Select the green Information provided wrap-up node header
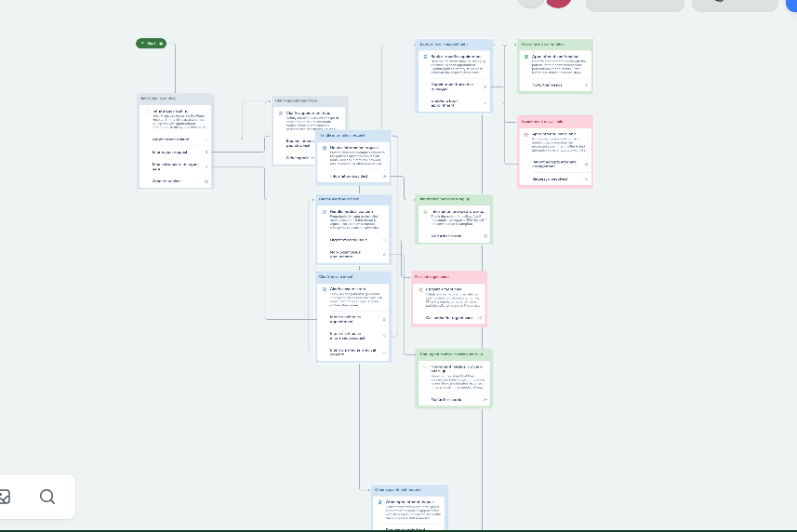The height and width of the screenshot is (532, 797). tap(455, 199)
